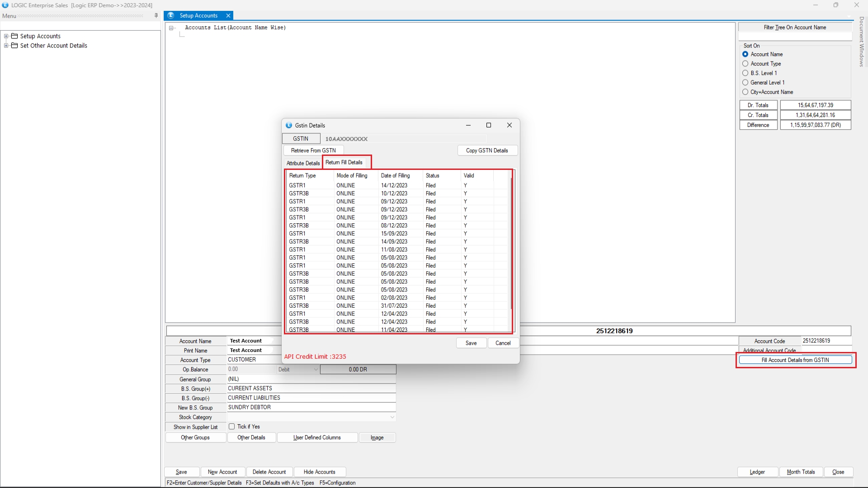The height and width of the screenshot is (488, 868).
Task: Close the Gstin Details dialog
Action: tap(509, 125)
